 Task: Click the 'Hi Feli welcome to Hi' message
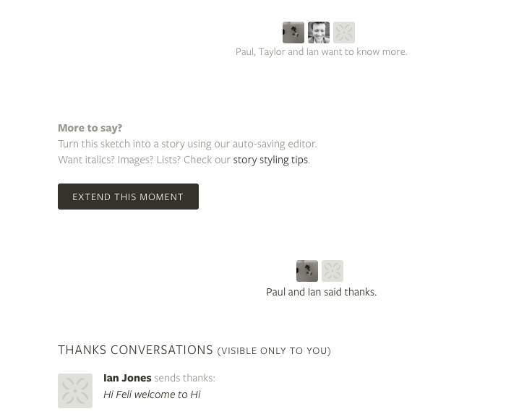[152, 394]
